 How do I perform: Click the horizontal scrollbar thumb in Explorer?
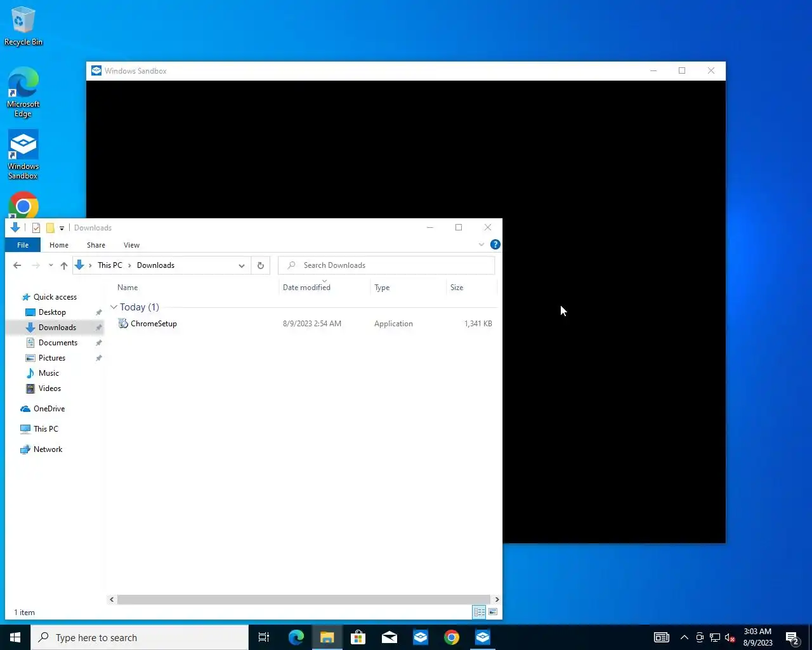(x=304, y=599)
